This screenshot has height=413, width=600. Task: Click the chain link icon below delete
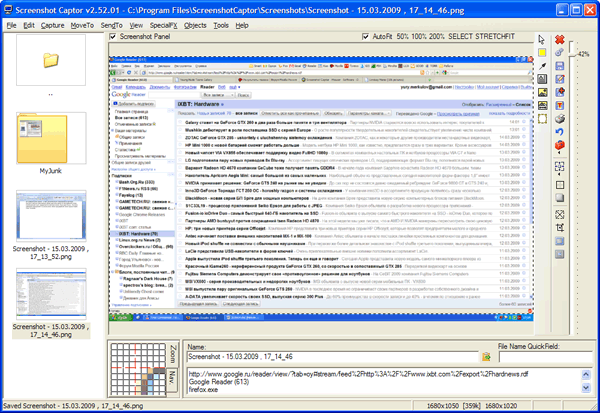(559, 52)
